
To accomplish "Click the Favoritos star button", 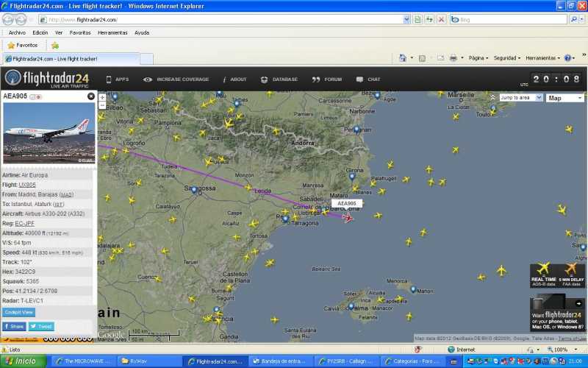I will (23, 45).
